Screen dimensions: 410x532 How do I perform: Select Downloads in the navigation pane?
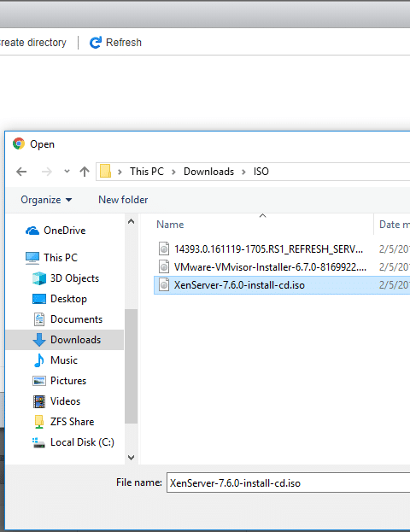click(75, 340)
